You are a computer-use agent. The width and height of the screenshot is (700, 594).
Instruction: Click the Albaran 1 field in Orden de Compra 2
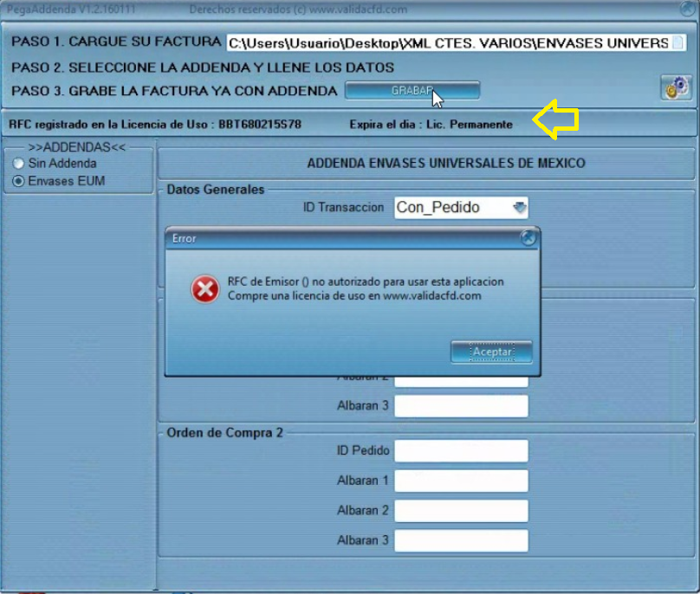pyautogui.click(x=461, y=481)
